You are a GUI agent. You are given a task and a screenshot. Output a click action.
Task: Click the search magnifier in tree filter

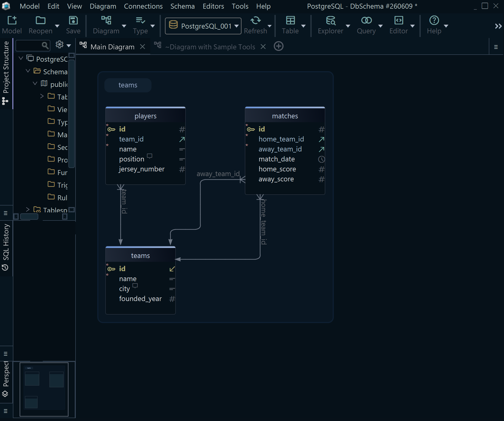(x=45, y=45)
